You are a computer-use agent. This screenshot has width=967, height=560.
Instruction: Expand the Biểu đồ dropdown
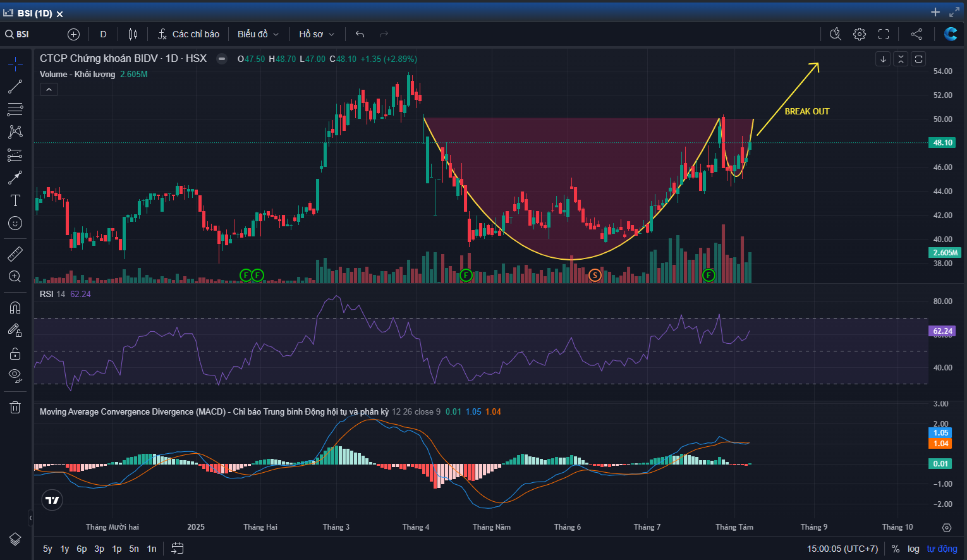click(x=258, y=34)
